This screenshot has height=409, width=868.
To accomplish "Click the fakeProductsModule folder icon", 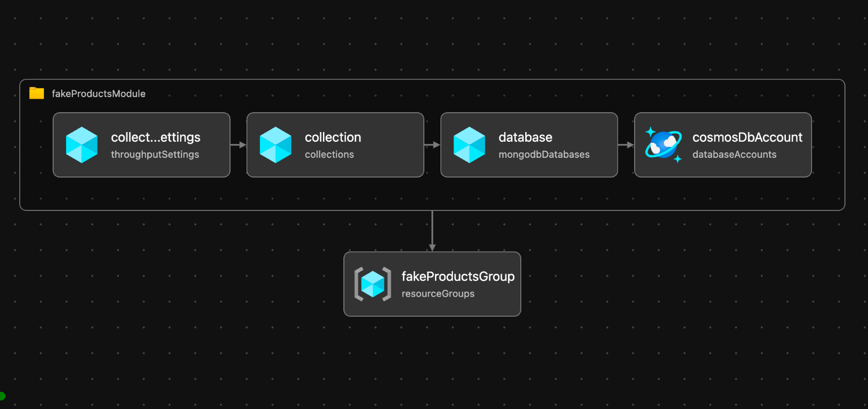I will point(36,93).
